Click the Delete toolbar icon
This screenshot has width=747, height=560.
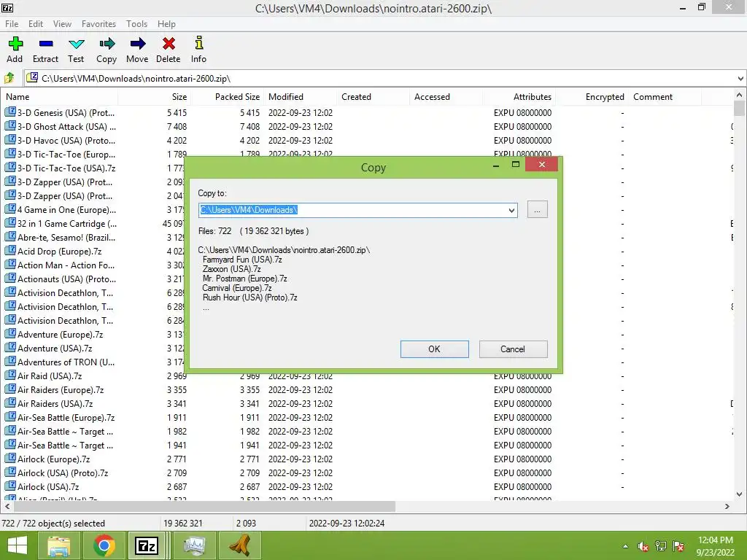[x=169, y=44]
